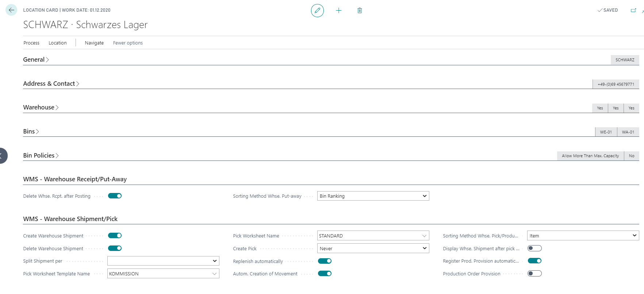Click the SAVED status indicator
644x294 pixels.
click(x=608, y=10)
